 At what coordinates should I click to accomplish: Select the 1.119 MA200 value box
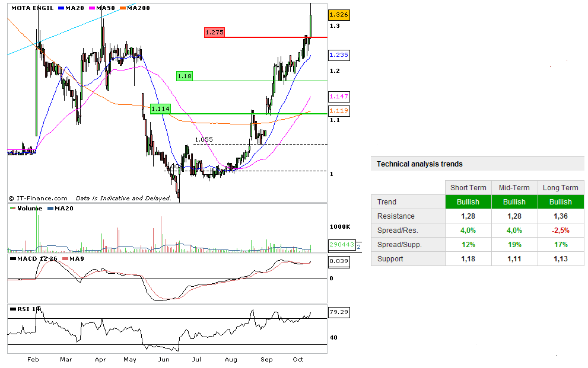(339, 111)
